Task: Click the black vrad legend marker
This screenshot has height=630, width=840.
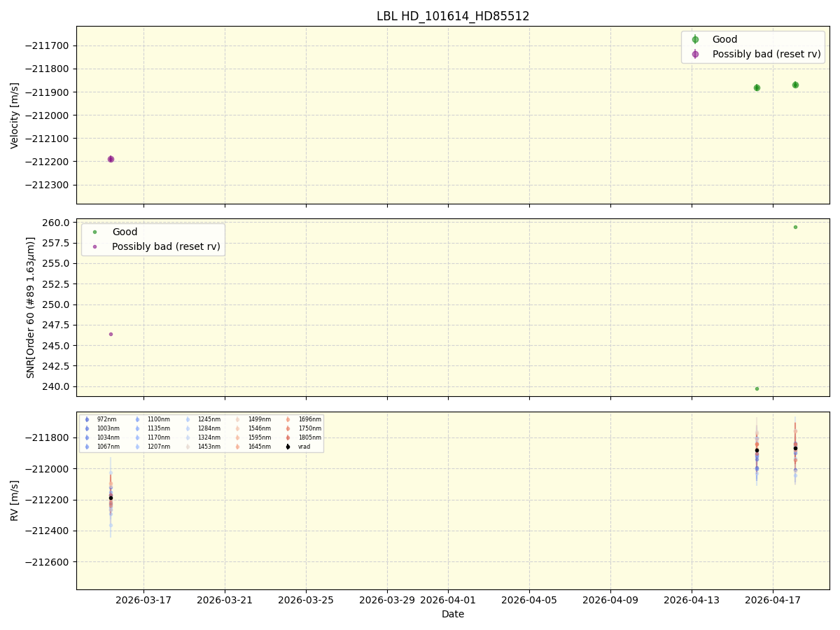Action: point(288,447)
